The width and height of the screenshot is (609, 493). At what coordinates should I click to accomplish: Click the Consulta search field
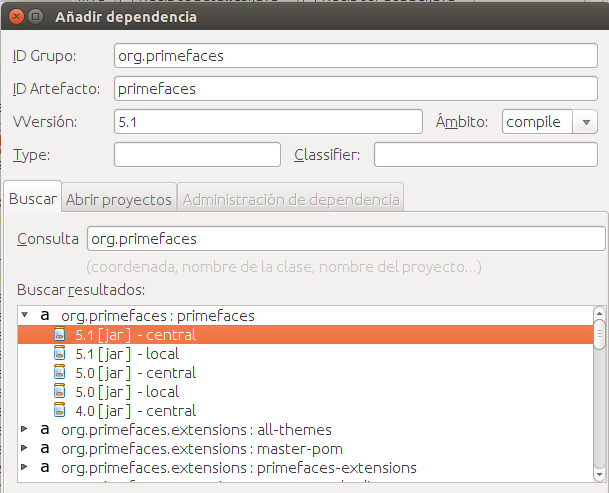346,239
